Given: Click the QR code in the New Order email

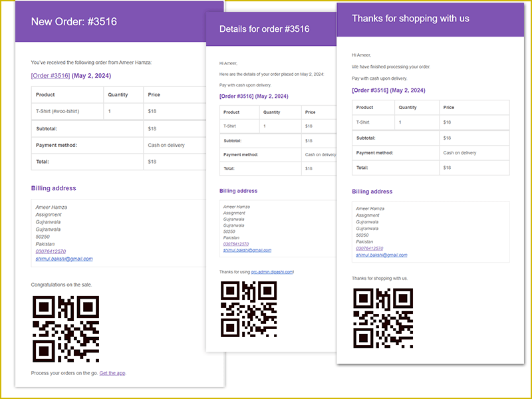Looking at the screenshot, I should click(x=66, y=329).
